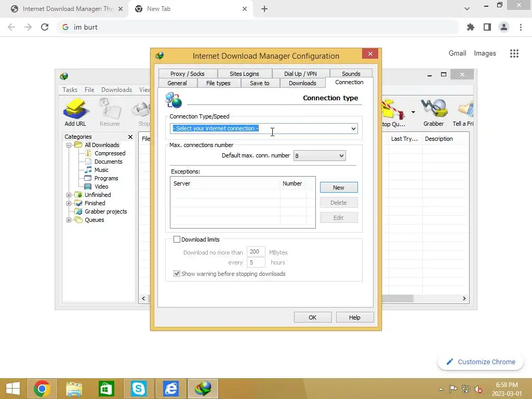Toggle Show warning before stopping downloads
The width and height of the screenshot is (532, 399).
[x=177, y=274]
